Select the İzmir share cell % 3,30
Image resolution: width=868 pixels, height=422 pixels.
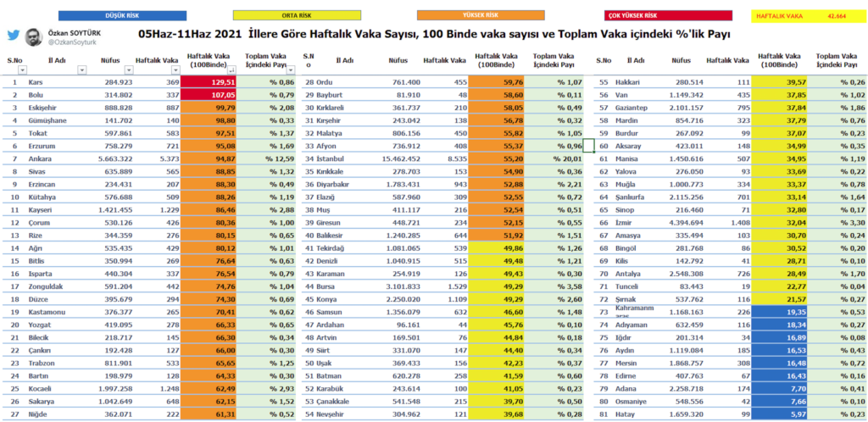pyautogui.click(x=837, y=223)
